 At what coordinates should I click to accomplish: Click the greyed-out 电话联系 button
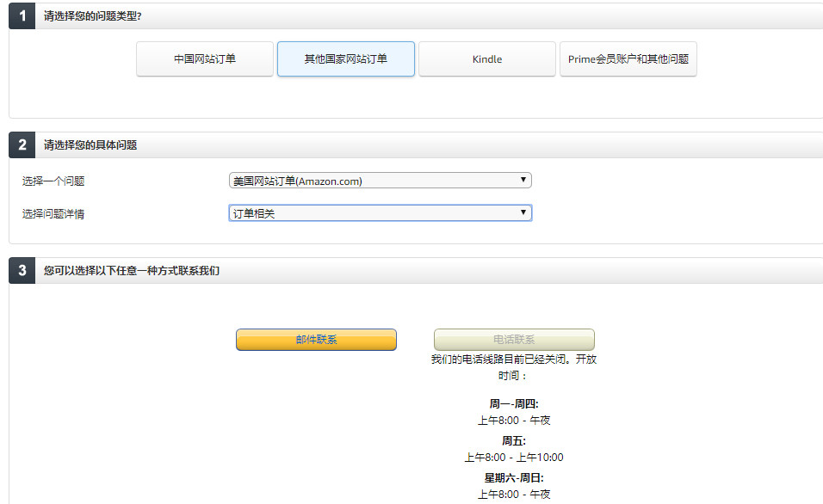pos(514,340)
